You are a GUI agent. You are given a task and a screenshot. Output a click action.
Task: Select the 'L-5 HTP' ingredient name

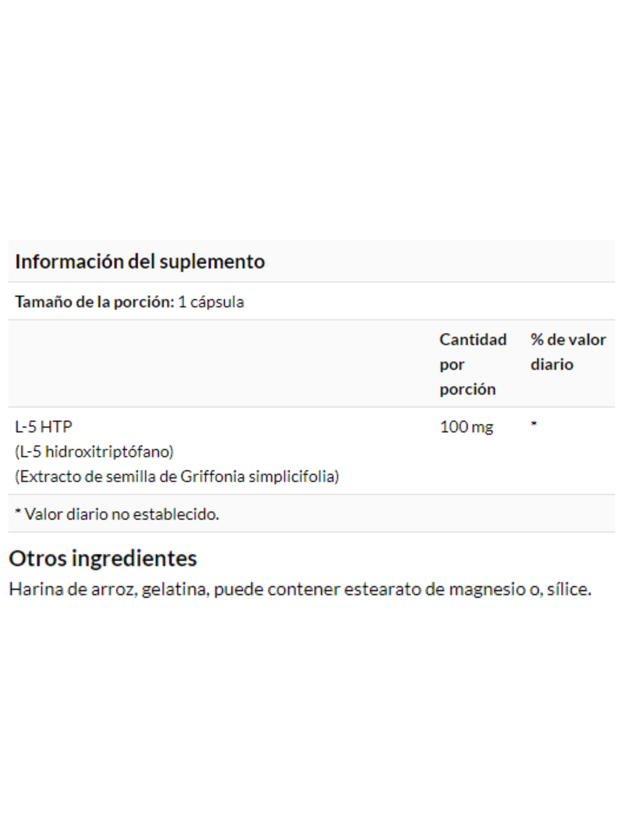(44, 427)
